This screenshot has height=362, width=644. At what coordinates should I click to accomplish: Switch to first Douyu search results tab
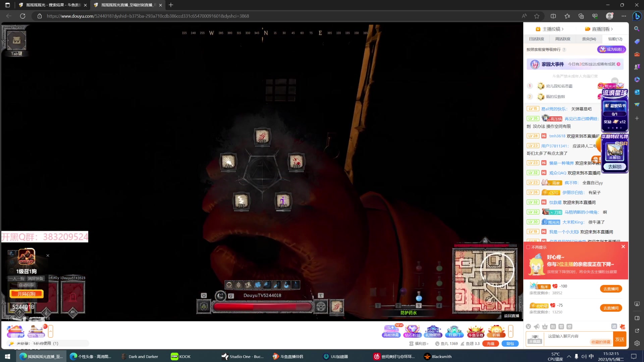(53, 5)
